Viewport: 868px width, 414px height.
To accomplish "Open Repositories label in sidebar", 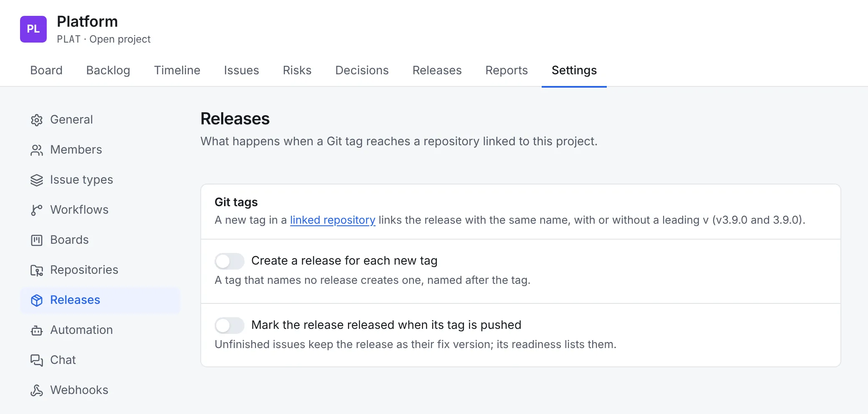I will point(84,270).
